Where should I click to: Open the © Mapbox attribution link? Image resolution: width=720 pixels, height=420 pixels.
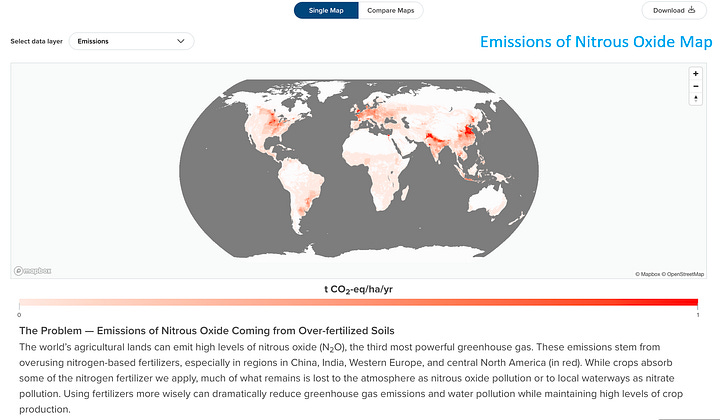(647, 274)
